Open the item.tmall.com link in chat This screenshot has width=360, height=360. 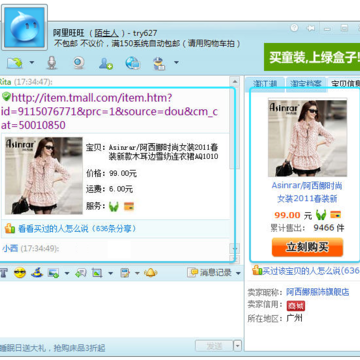pyautogui.click(x=109, y=111)
